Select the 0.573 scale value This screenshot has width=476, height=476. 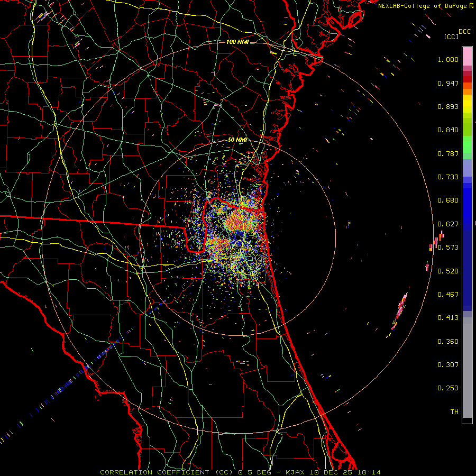(448, 248)
